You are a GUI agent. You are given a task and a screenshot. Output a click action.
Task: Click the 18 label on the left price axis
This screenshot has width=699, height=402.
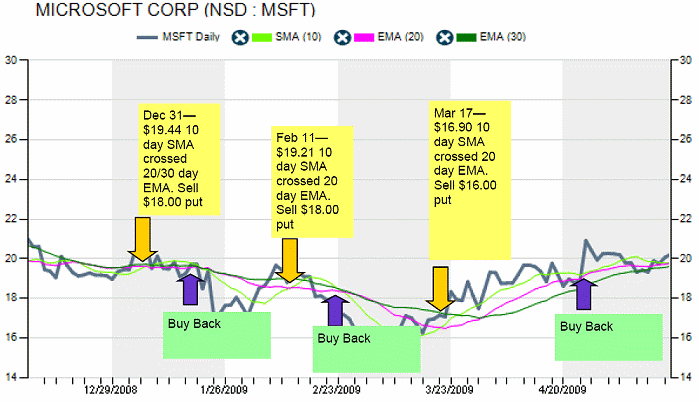coord(11,298)
